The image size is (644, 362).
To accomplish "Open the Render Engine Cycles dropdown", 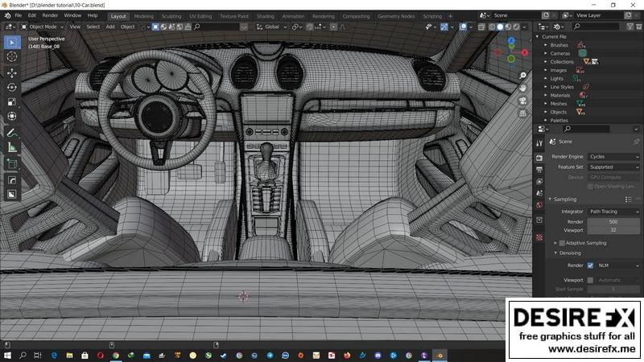I will coord(613,157).
